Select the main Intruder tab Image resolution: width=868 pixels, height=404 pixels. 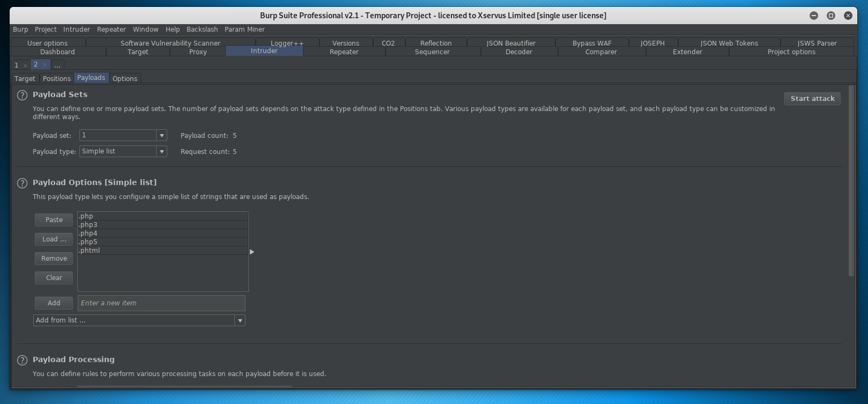click(x=264, y=51)
